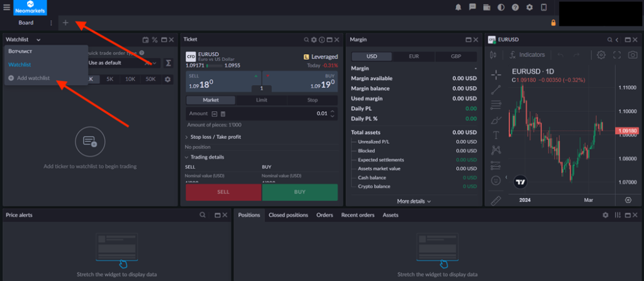This screenshot has width=644, height=281.
Task: Click the board lock icon
Action: tap(553, 23)
